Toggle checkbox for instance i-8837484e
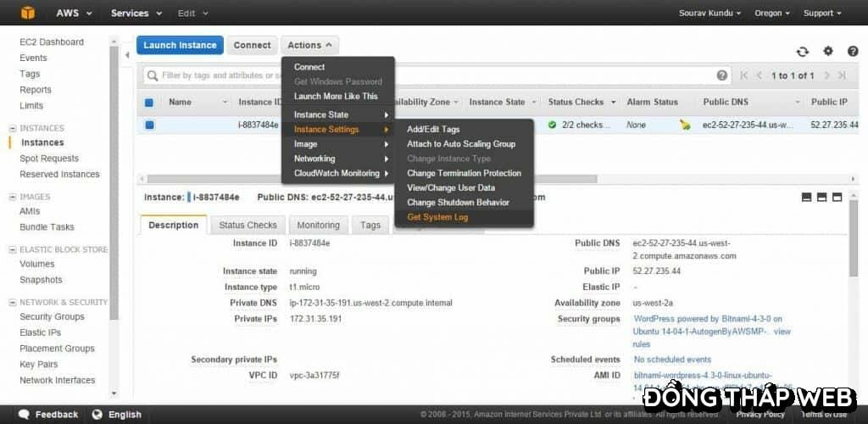This screenshot has width=868, height=424. 149,126
